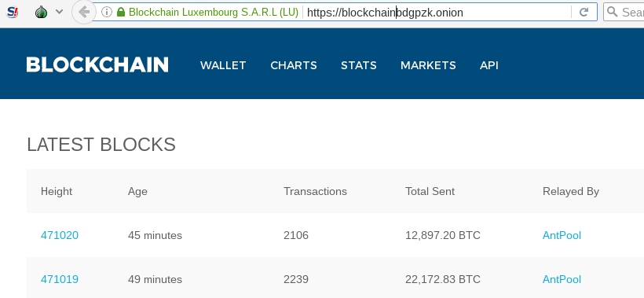644x298 pixels.
Task: Open the WALLET menu item
Action: point(223,65)
